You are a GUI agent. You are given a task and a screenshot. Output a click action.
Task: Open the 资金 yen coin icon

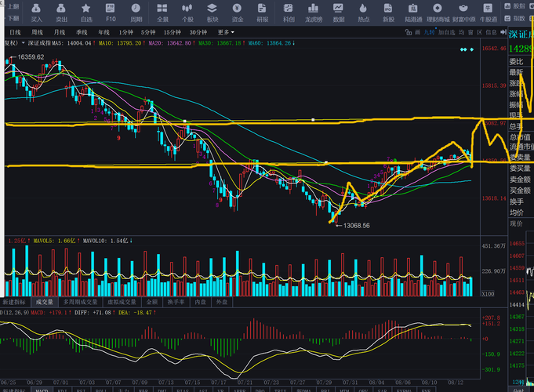pos(238,13)
